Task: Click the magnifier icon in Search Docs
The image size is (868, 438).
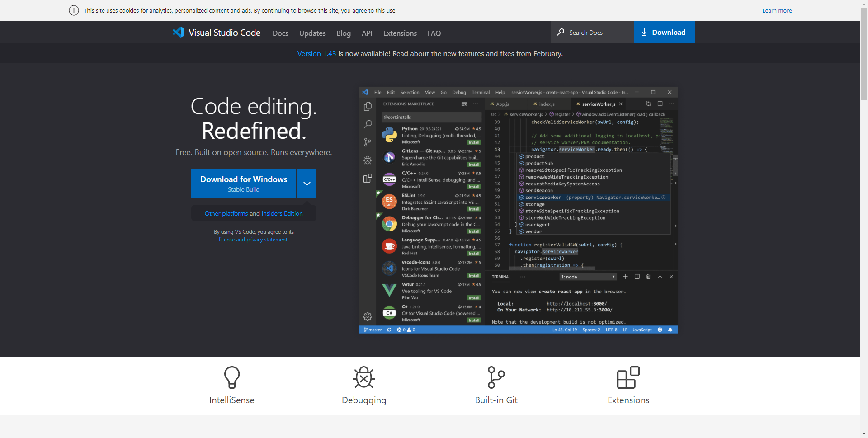Action: 561,32
